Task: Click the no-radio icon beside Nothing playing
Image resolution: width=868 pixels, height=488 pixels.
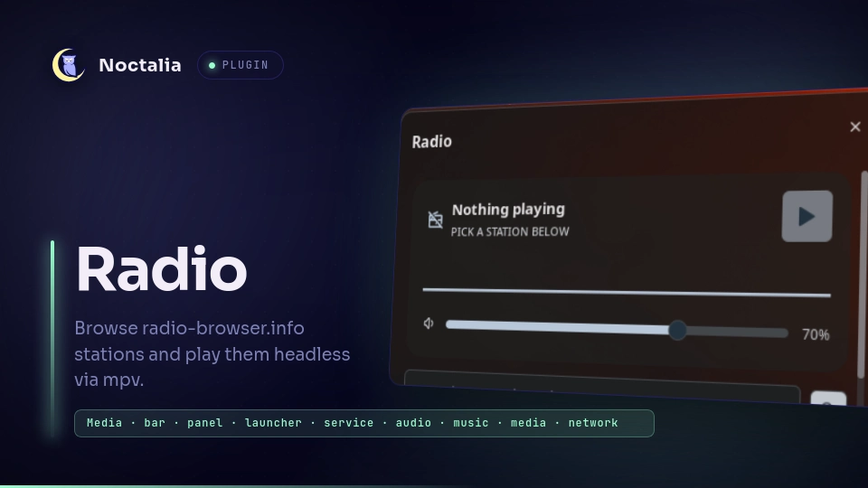Action: point(436,220)
